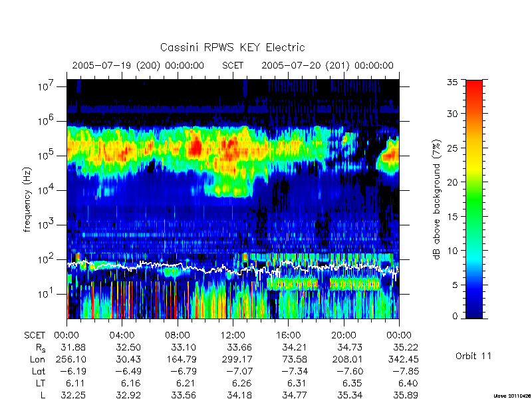Image resolution: width=532 pixels, height=399 pixels.
Task: Select the start date '2005-07-19 (200) 00:00:00'
Action: pyautogui.click(x=138, y=65)
